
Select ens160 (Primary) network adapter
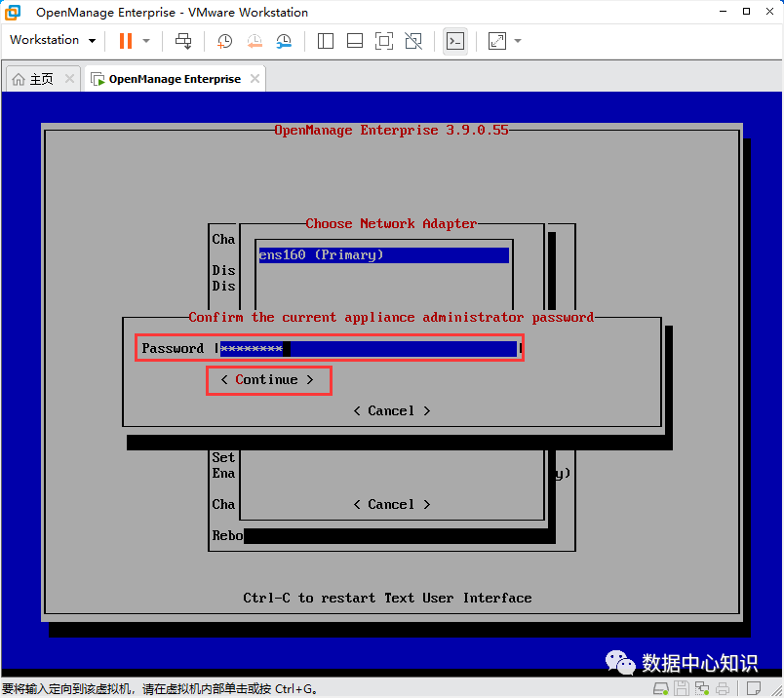383,255
